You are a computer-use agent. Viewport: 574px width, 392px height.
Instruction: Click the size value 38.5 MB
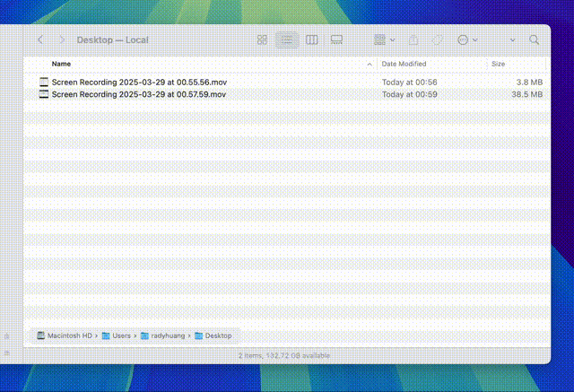pos(526,94)
